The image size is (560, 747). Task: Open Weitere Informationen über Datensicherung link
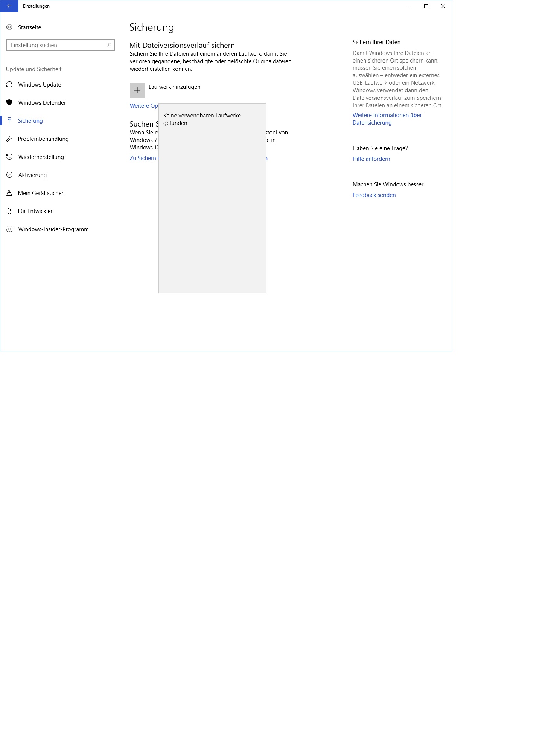[387, 119]
